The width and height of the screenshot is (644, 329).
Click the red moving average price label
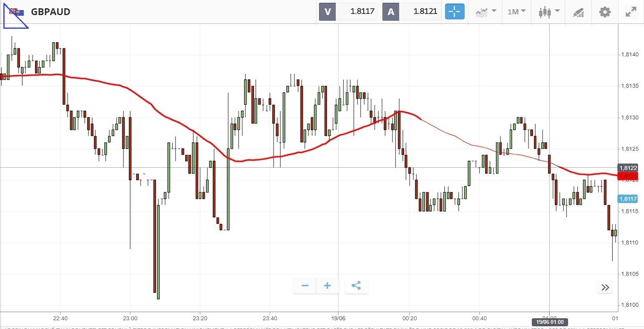pyautogui.click(x=628, y=176)
